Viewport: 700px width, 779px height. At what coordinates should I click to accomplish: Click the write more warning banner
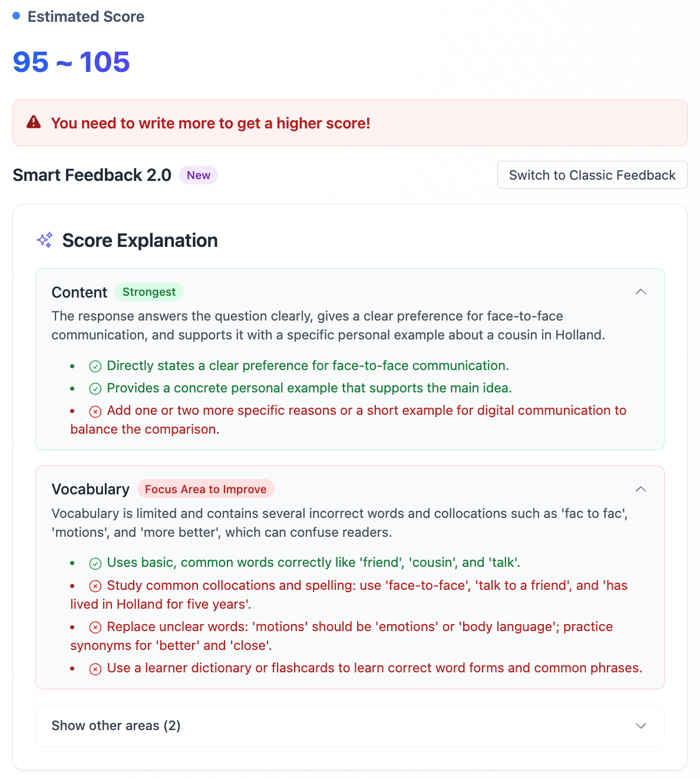[350, 123]
